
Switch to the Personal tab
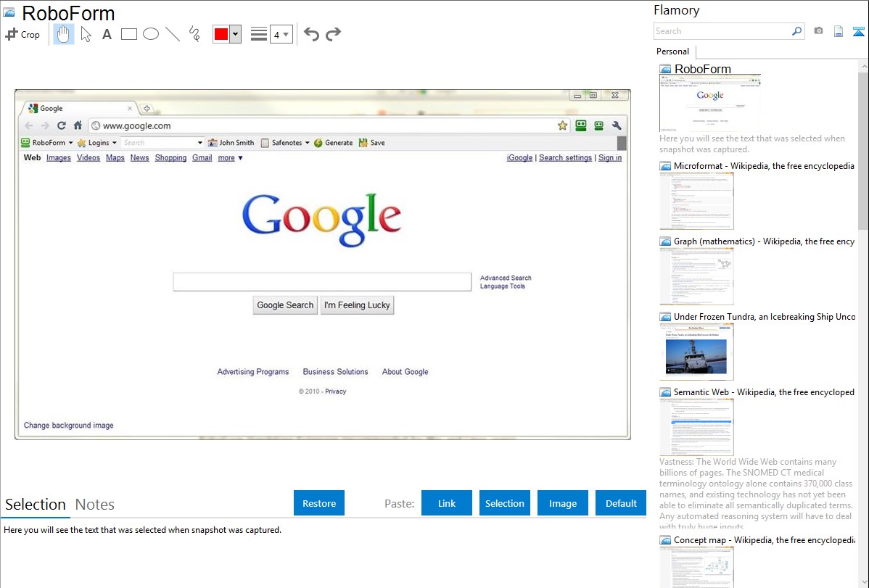(x=673, y=51)
